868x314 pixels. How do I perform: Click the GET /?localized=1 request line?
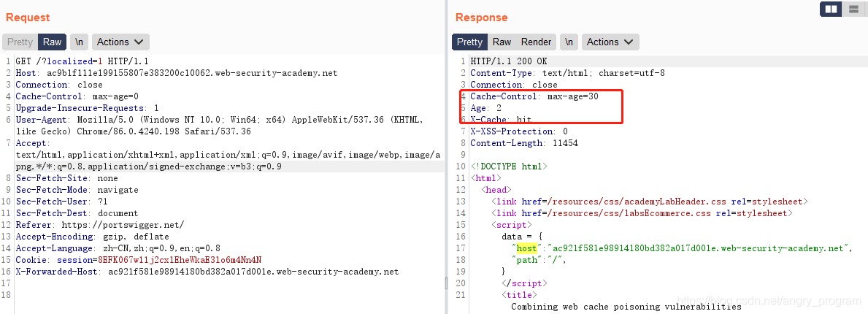point(82,61)
